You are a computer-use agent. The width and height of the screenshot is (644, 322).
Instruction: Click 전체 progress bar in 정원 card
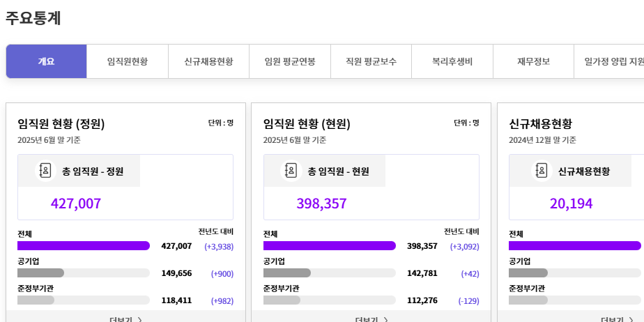pyautogui.click(x=84, y=245)
